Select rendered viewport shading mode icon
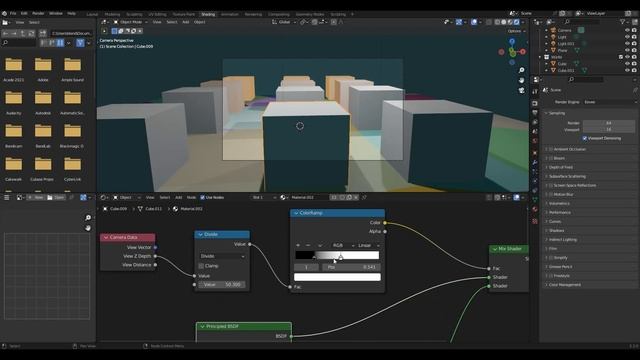640x360 pixels. coord(517,22)
